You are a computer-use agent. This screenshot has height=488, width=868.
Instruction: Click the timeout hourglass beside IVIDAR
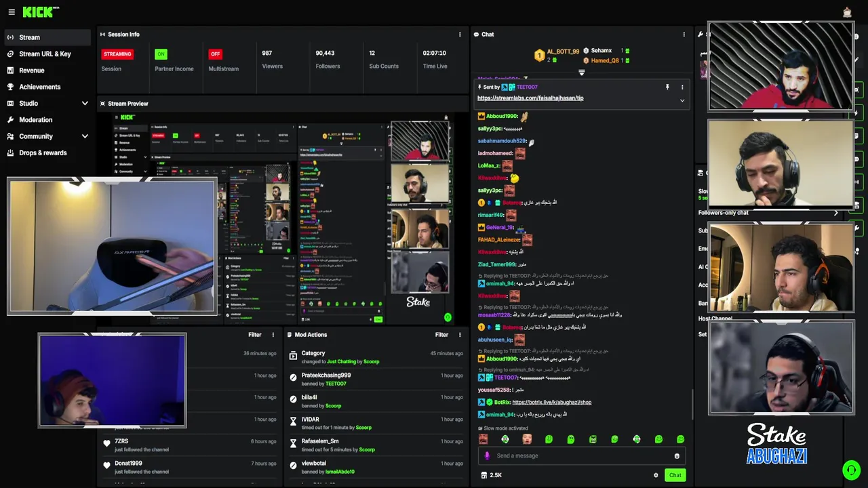[x=293, y=422]
